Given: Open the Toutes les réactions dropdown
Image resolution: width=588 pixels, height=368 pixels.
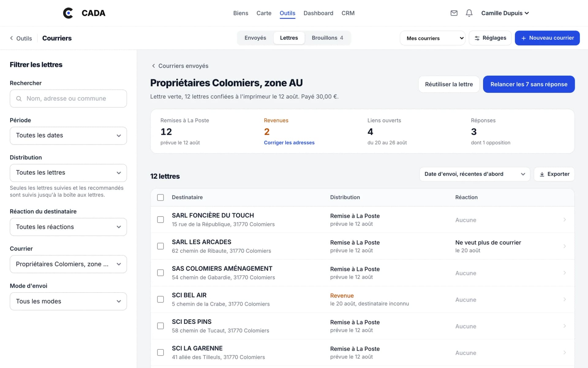Looking at the screenshot, I should click(x=68, y=227).
